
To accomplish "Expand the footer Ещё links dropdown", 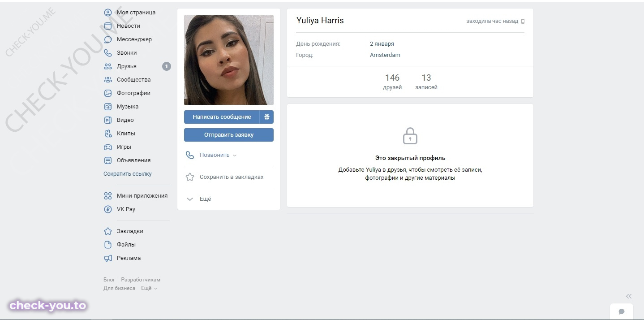I will coord(149,288).
